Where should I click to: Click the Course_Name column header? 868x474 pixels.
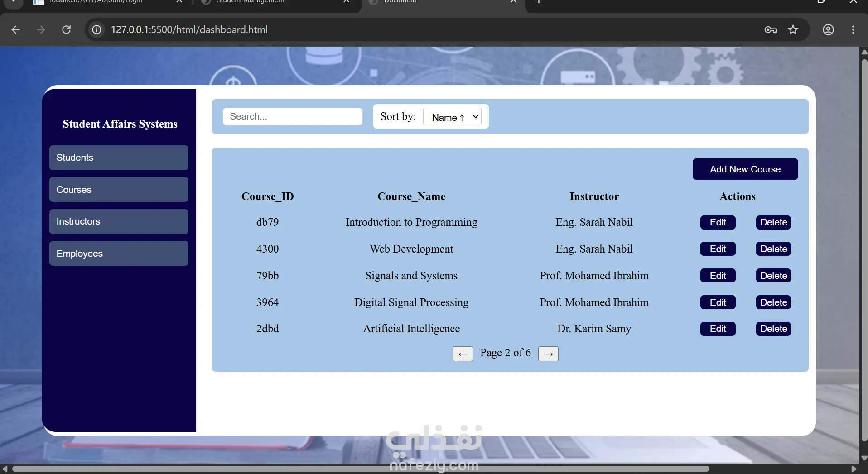click(411, 196)
